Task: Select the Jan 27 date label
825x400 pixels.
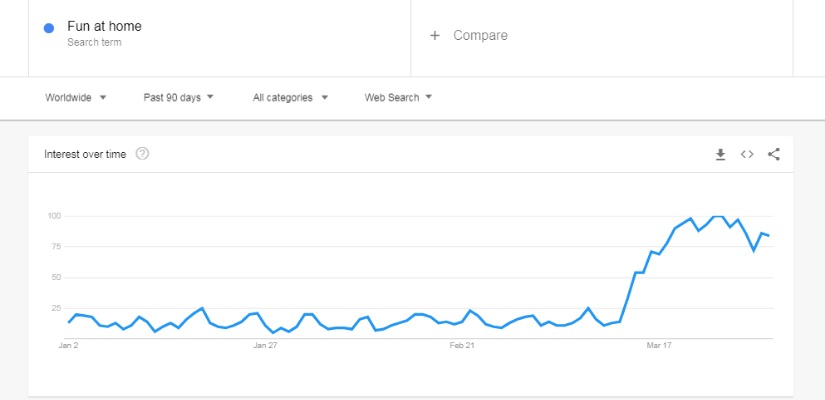Action: (x=265, y=346)
